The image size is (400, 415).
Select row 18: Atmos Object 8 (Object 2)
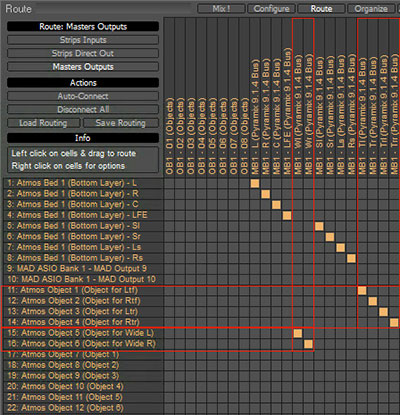[84, 365]
